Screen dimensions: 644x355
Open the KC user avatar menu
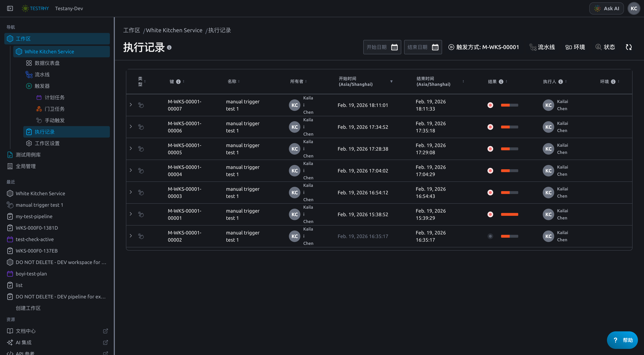tap(634, 8)
